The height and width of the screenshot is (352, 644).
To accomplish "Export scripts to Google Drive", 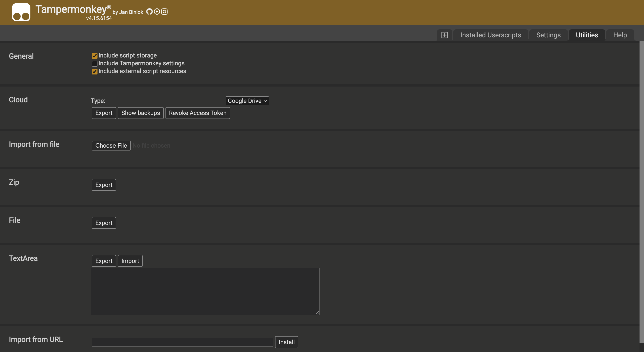I will (x=104, y=113).
